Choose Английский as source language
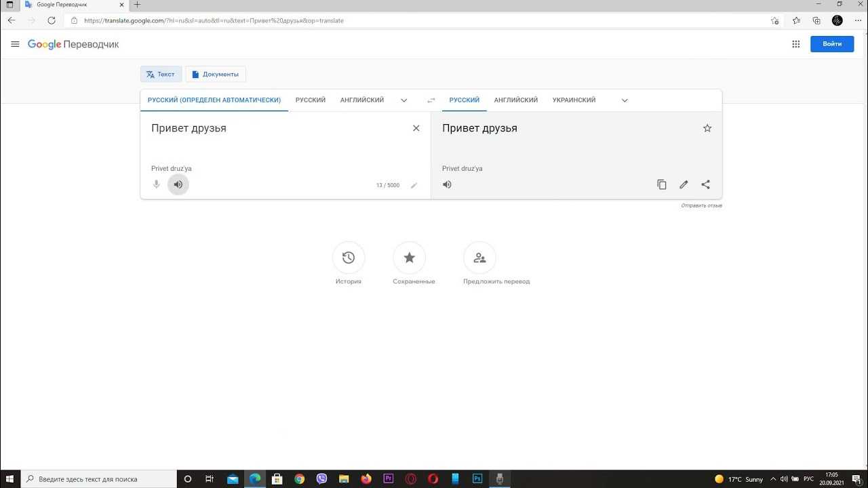The height and width of the screenshot is (488, 868). pos(362,100)
